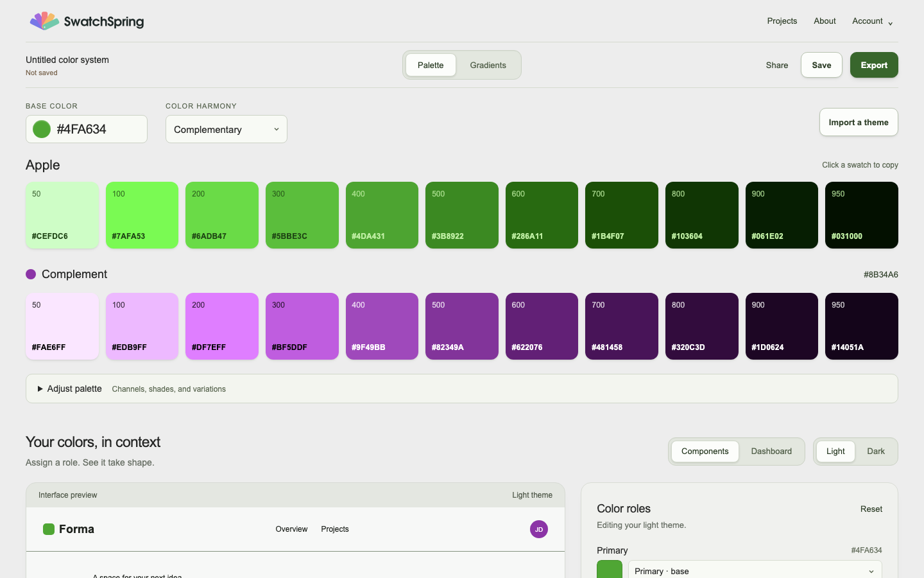
Task: Expand the Adjust palette section
Action: 462,389
